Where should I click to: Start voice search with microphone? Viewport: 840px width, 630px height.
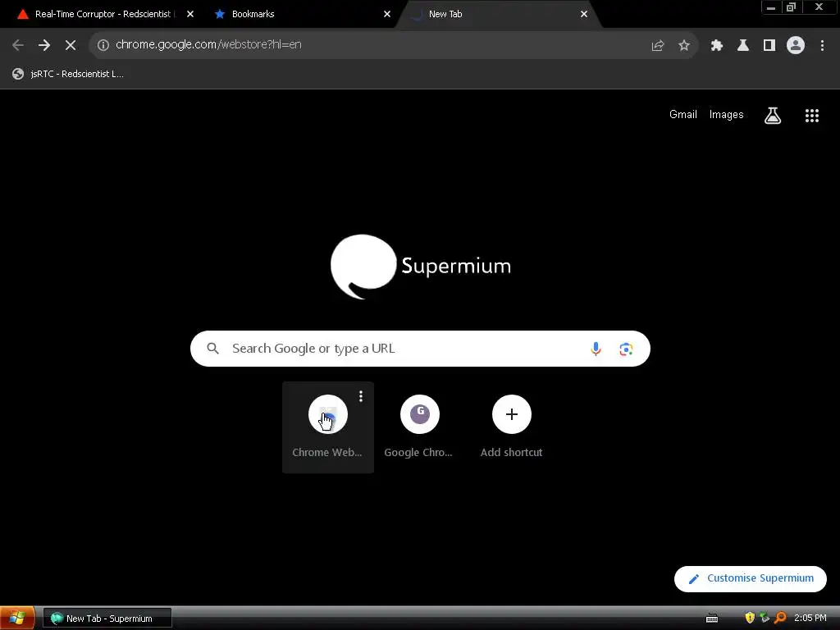[596, 349]
